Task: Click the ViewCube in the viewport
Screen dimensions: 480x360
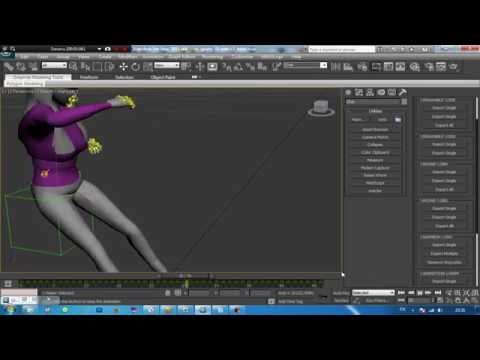Action: 321,108
